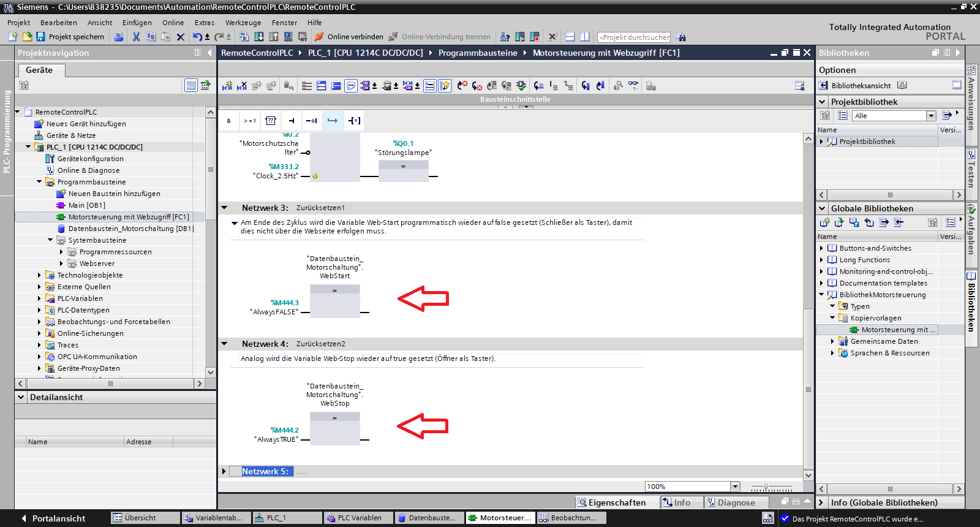Collapse Netzwerk 3 section

[224, 208]
